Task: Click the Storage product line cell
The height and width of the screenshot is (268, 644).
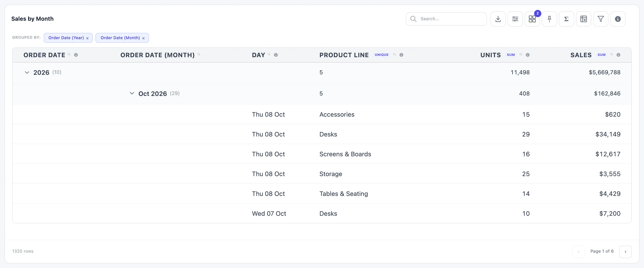Action: [x=331, y=174]
